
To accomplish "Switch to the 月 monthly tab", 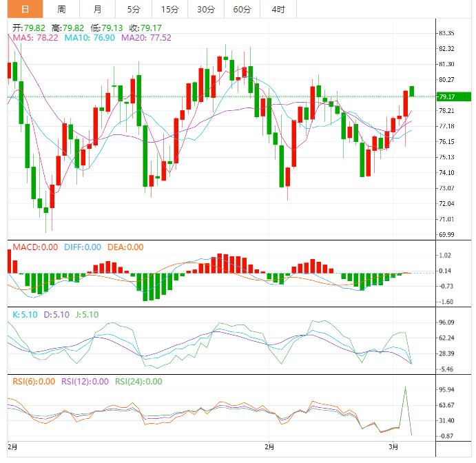I will pos(97,9).
